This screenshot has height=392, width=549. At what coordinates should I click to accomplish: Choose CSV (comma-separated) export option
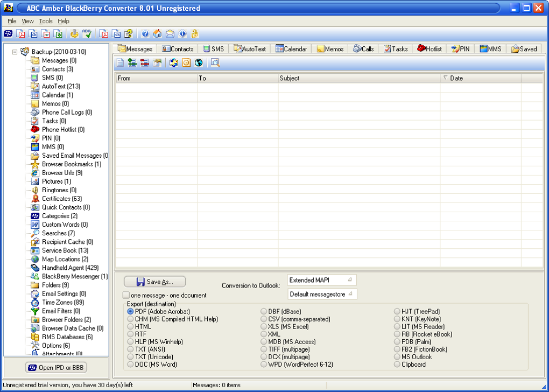(264, 319)
